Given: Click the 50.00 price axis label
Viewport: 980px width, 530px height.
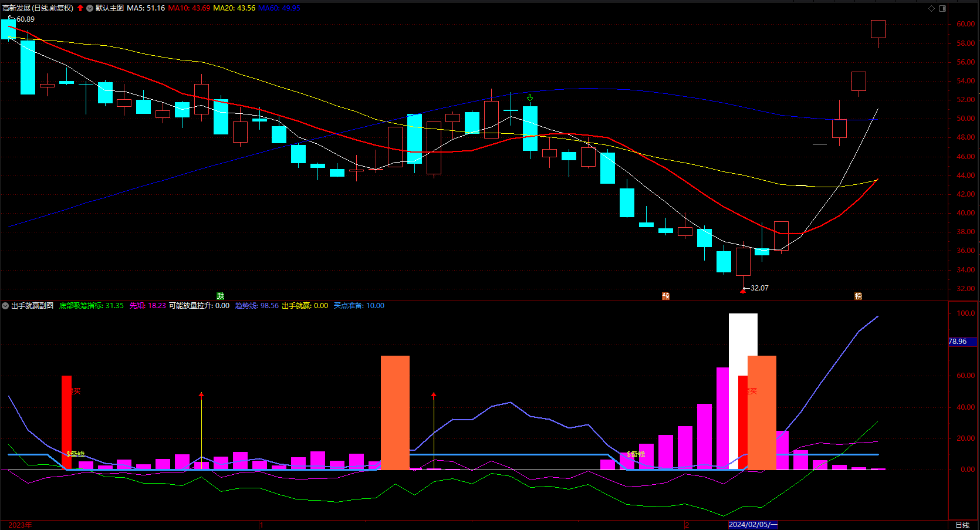Looking at the screenshot, I should tap(966, 119).
